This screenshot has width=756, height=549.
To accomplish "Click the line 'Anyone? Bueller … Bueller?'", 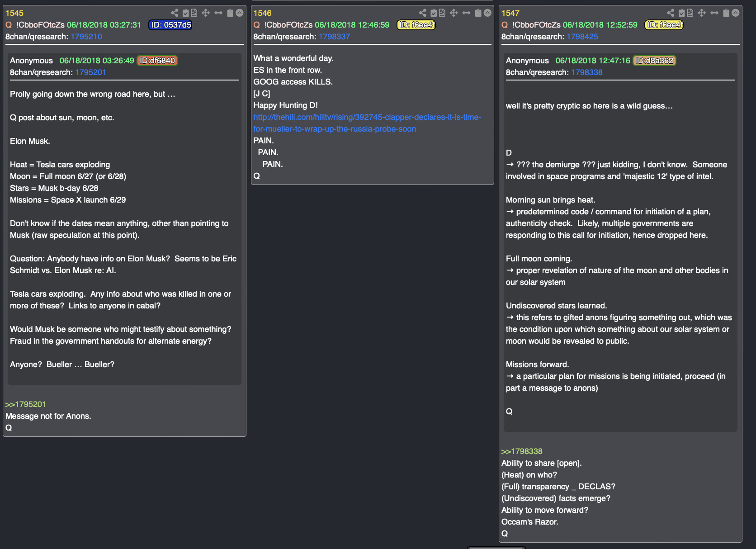I will point(62,364).
